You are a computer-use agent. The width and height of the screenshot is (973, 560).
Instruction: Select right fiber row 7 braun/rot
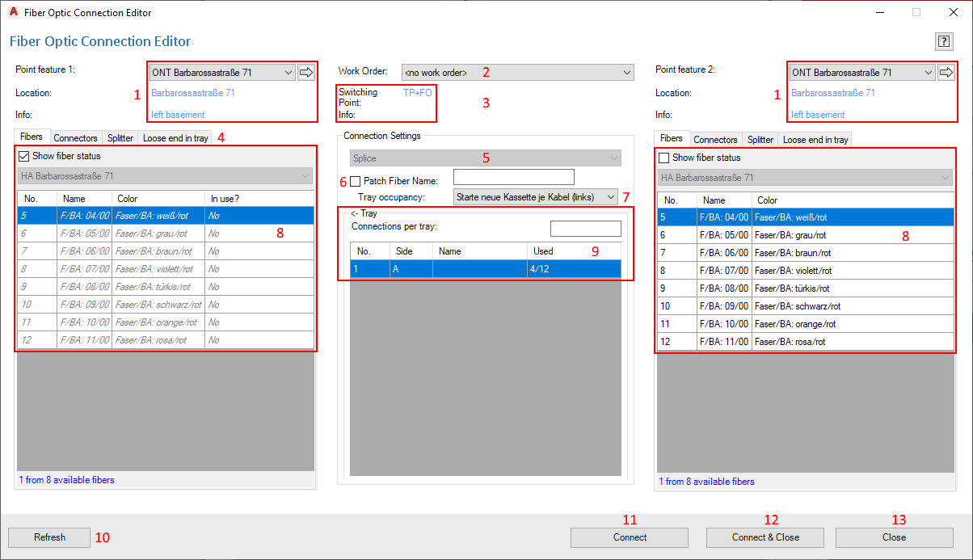coord(806,253)
